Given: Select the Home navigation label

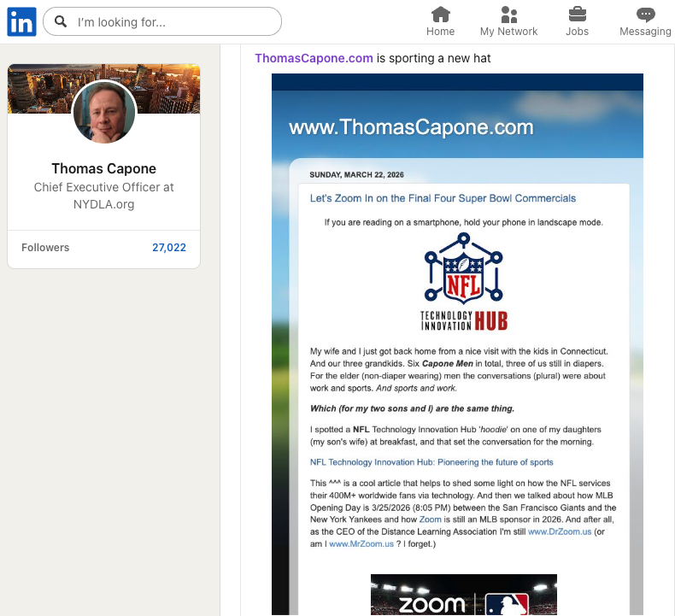Looking at the screenshot, I should [x=440, y=32].
